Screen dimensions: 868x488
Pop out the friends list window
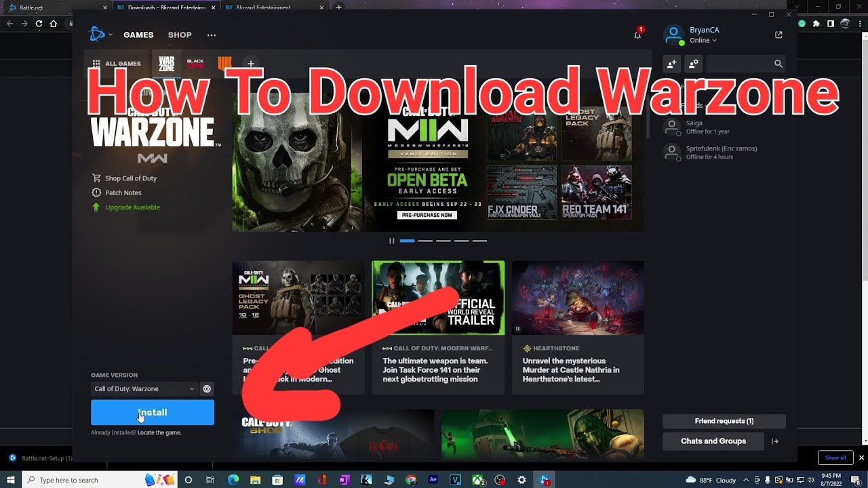tap(778, 35)
